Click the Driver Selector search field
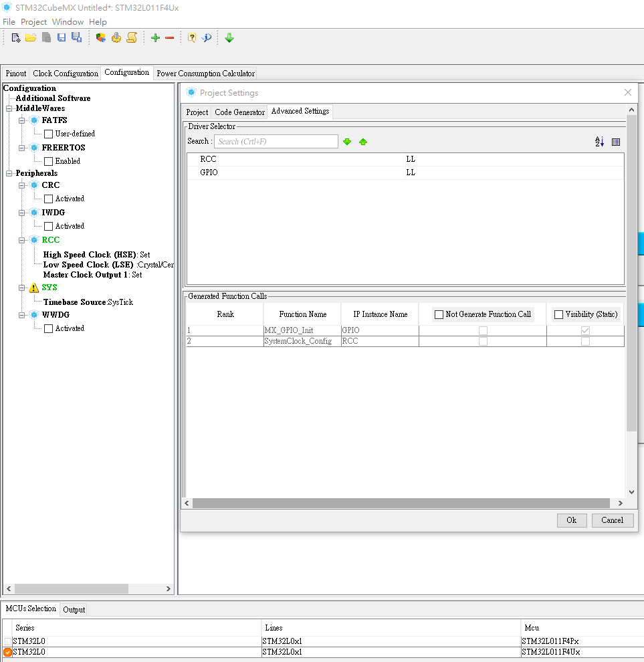The width and height of the screenshot is (644, 662). 276,142
